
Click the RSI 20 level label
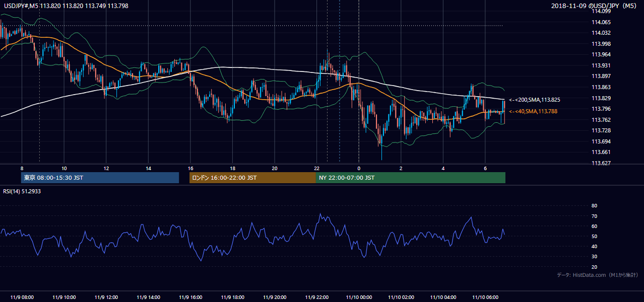click(x=594, y=267)
